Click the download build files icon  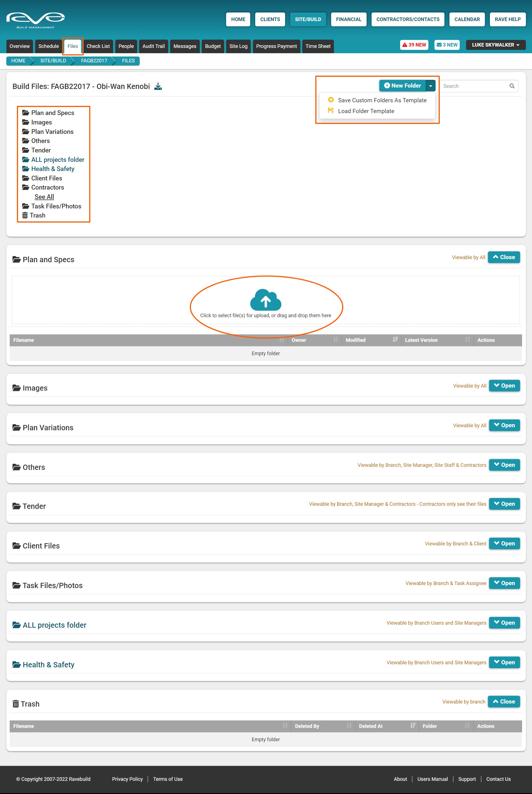tap(158, 86)
